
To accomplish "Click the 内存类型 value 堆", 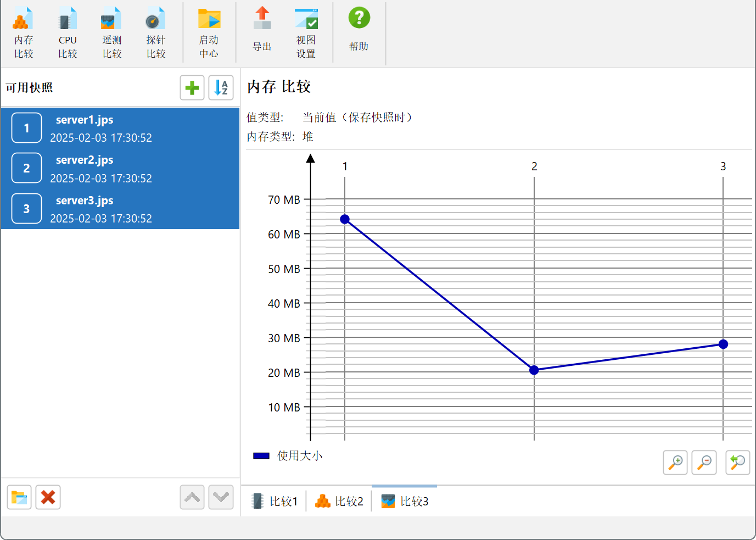I will coord(308,137).
